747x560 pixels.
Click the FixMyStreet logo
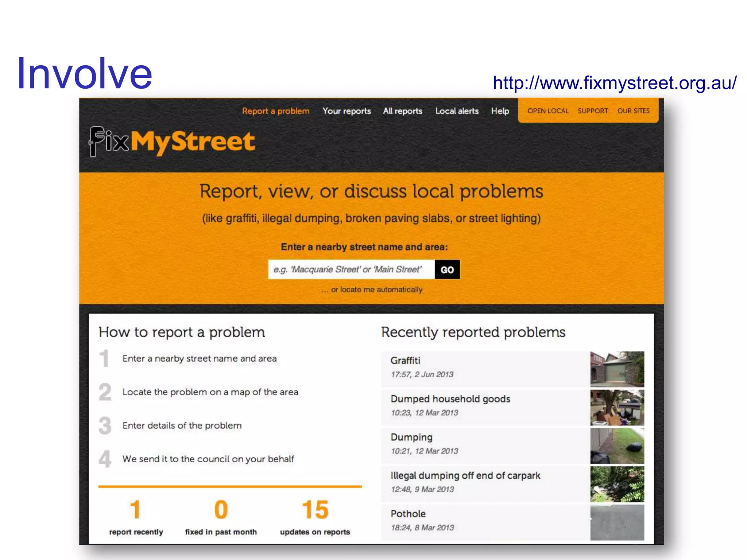coord(172,141)
